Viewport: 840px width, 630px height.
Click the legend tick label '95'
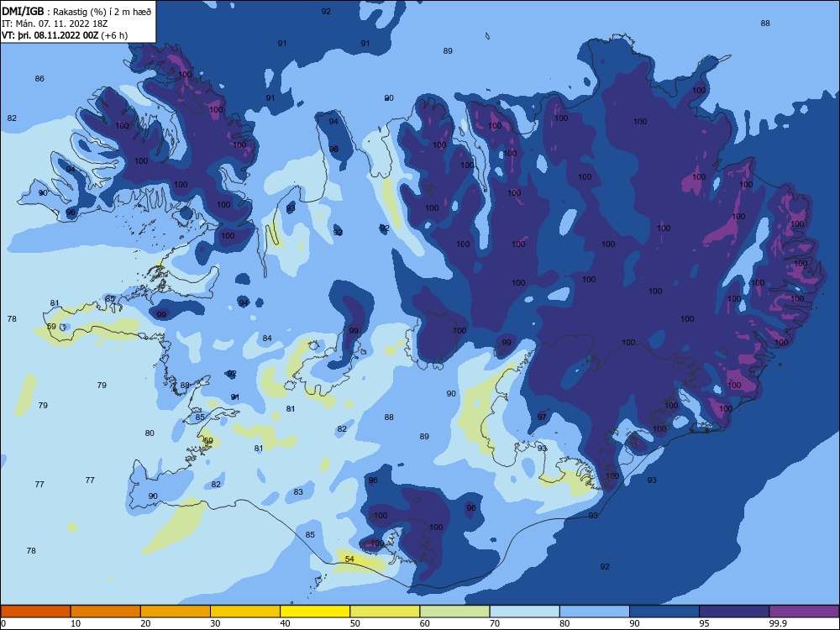click(x=704, y=623)
